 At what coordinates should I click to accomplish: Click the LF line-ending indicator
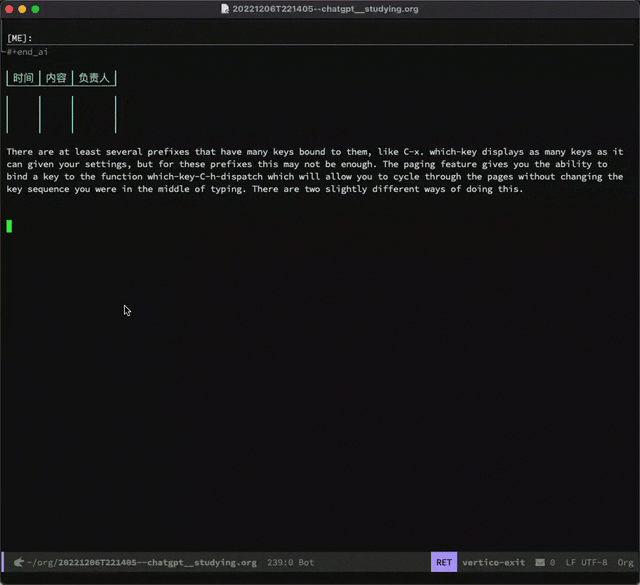coord(570,563)
